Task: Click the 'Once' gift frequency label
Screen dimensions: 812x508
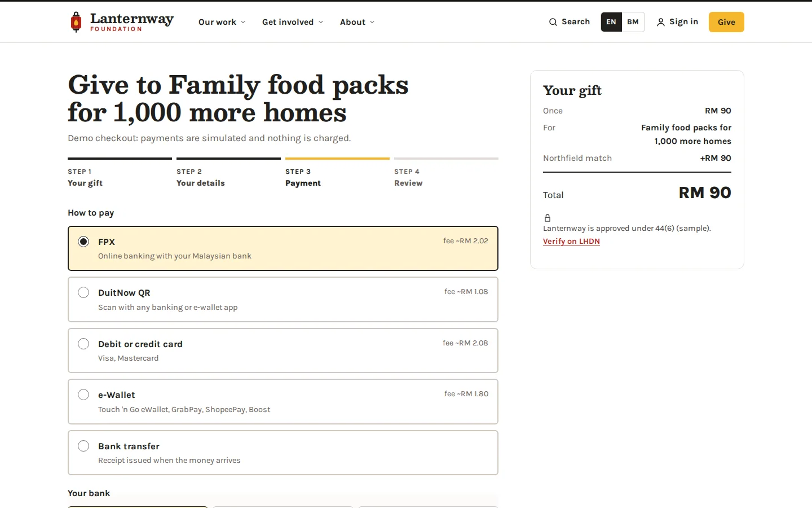Action: click(x=553, y=111)
